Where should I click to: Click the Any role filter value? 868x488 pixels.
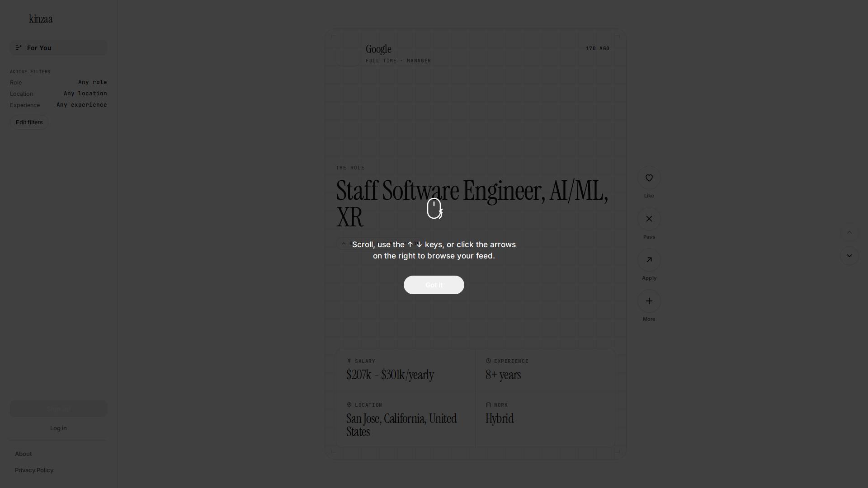tap(93, 82)
